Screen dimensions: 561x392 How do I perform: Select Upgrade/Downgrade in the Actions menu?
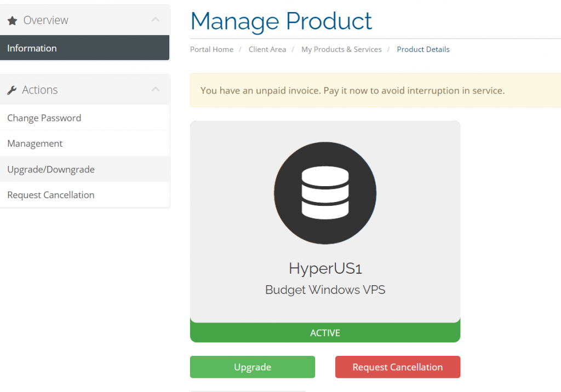85,169
